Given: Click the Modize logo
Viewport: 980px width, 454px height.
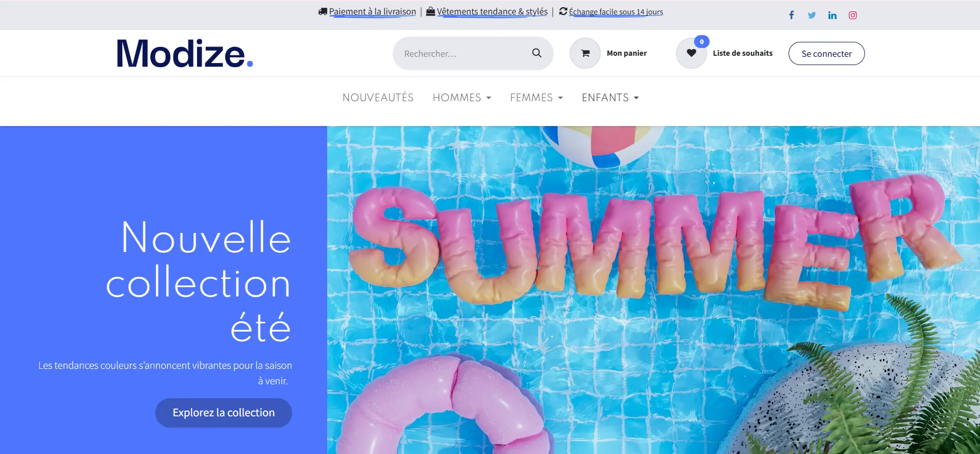Looking at the screenshot, I should point(185,54).
